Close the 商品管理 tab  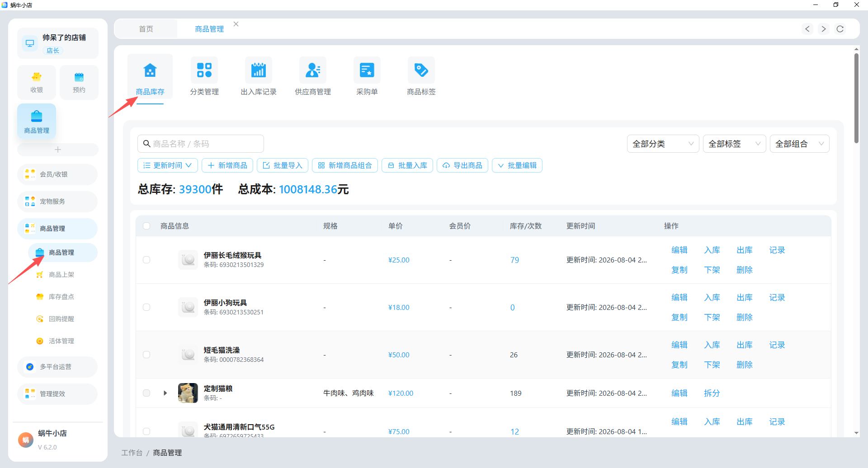pyautogui.click(x=236, y=24)
